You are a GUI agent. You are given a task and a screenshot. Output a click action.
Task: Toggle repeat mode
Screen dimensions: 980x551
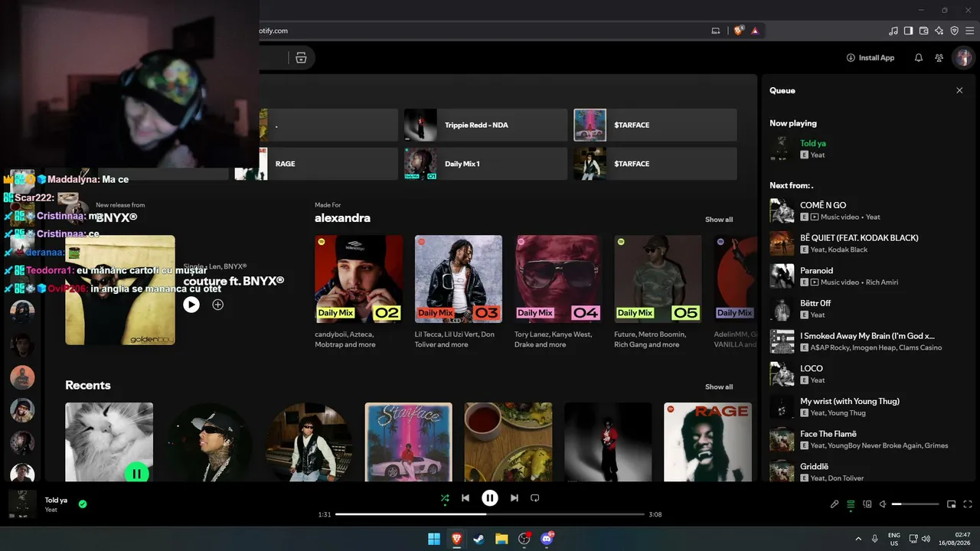pyautogui.click(x=535, y=498)
